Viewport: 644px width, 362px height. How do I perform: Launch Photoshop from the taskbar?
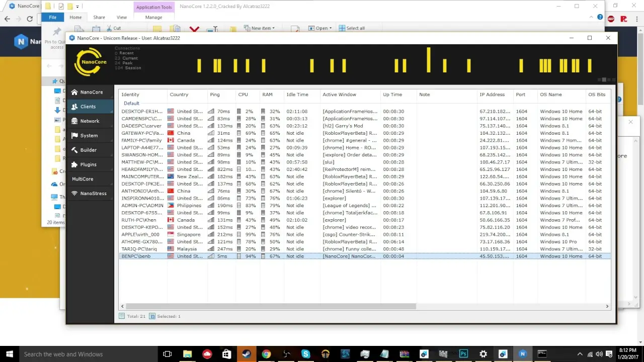pyautogui.click(x=463, y=353)
